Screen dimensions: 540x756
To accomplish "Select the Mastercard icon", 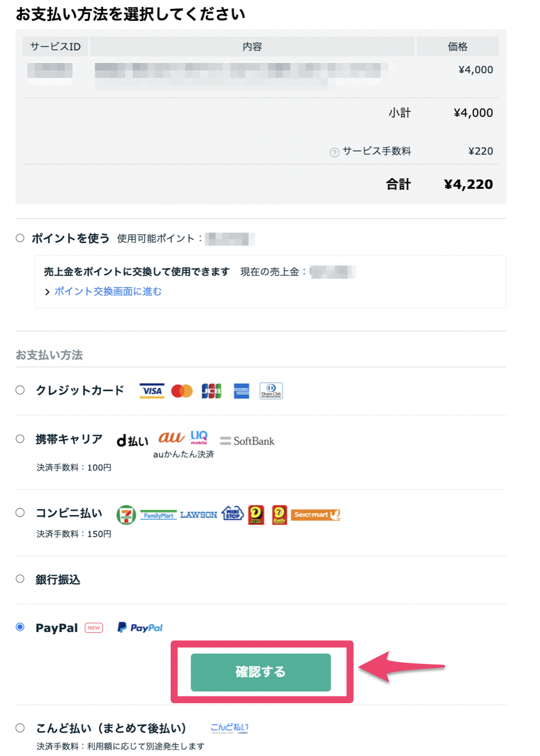I will [x=181, y=391].
